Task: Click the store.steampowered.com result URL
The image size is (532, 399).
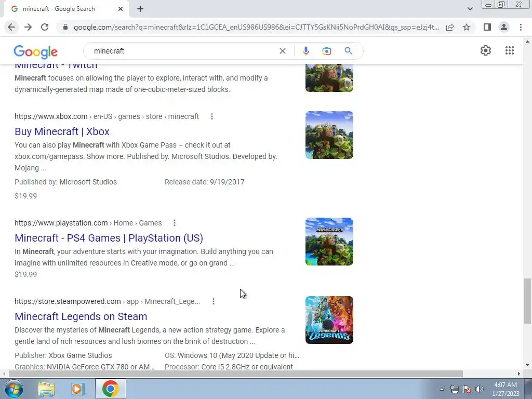Action: [x=107, y=301]
